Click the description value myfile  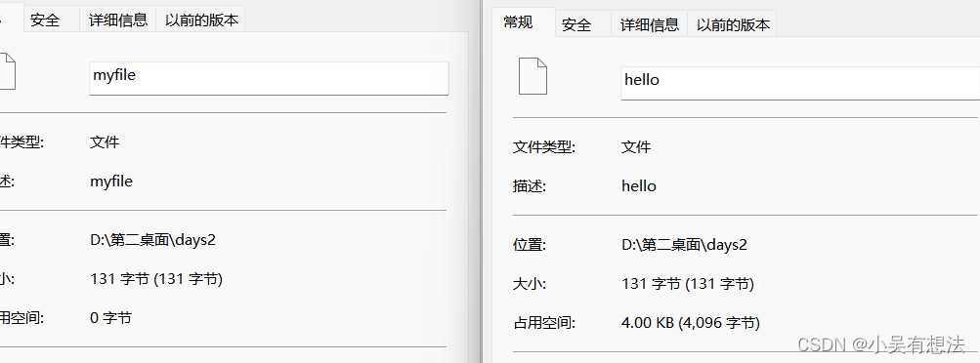[111, 181]
